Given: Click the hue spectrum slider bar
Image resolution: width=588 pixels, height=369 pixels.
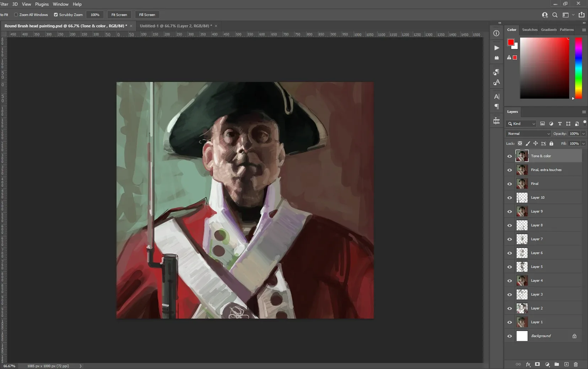Looking at the screenshot, I should (579, 68).
